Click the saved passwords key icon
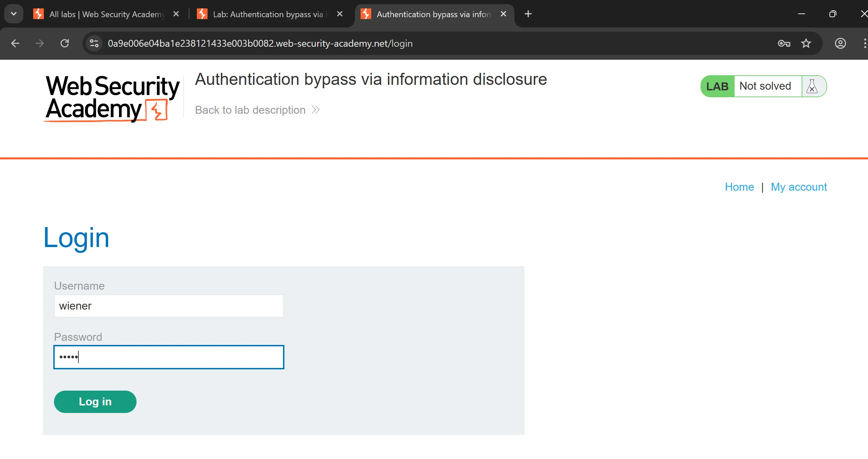Viewport: 868px width, 459px height. (x=784, y=43)
